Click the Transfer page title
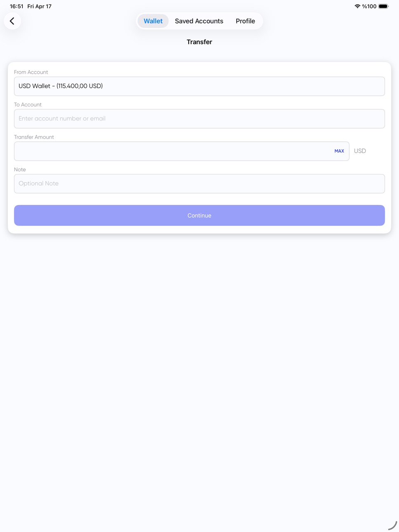 [199, 42]
